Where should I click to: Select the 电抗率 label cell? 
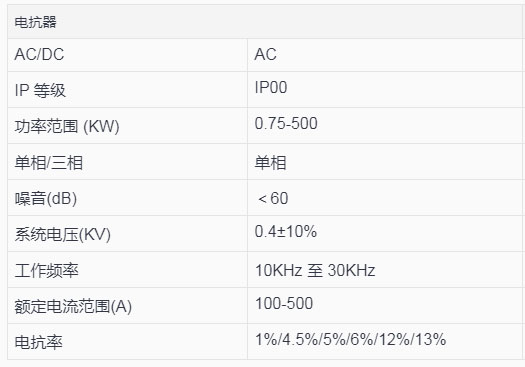(x=127, y=342)
